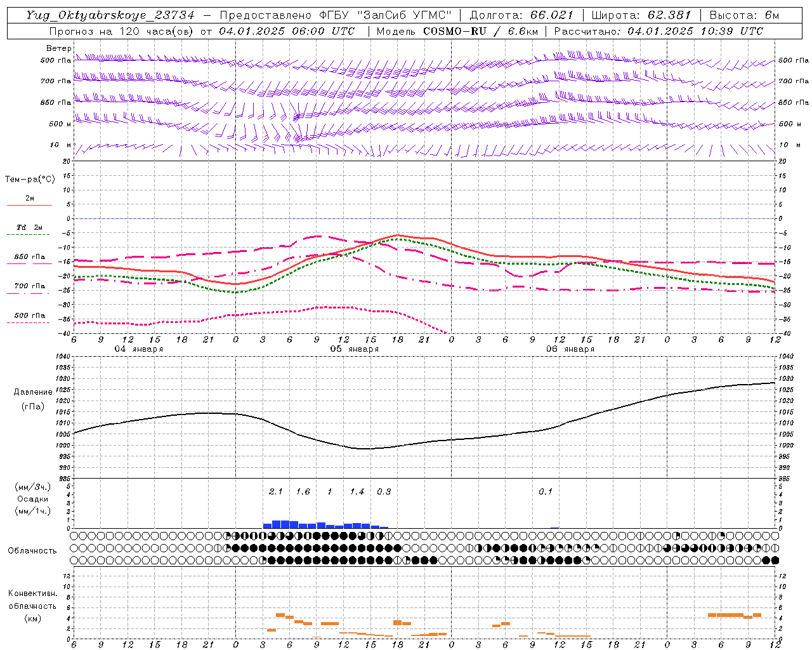This screenshot has height=650, width=812.
Task: Click the Осадки panel label
Action: pos(32,499)
